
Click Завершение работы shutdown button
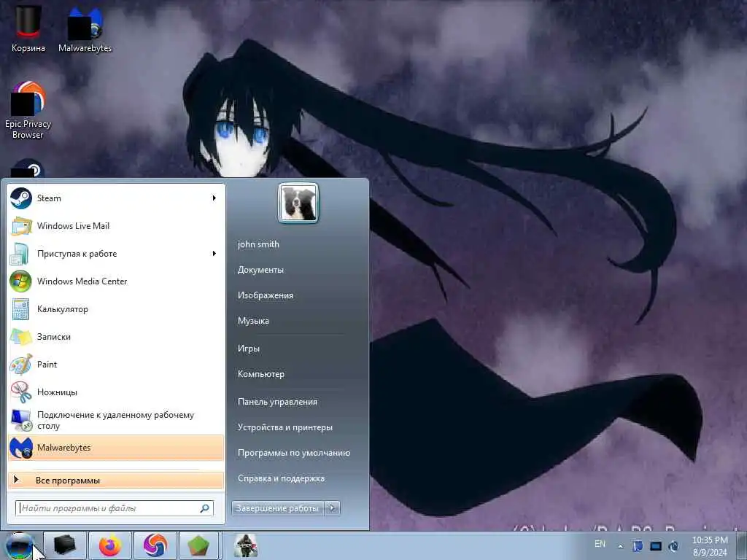click(278, 508)
